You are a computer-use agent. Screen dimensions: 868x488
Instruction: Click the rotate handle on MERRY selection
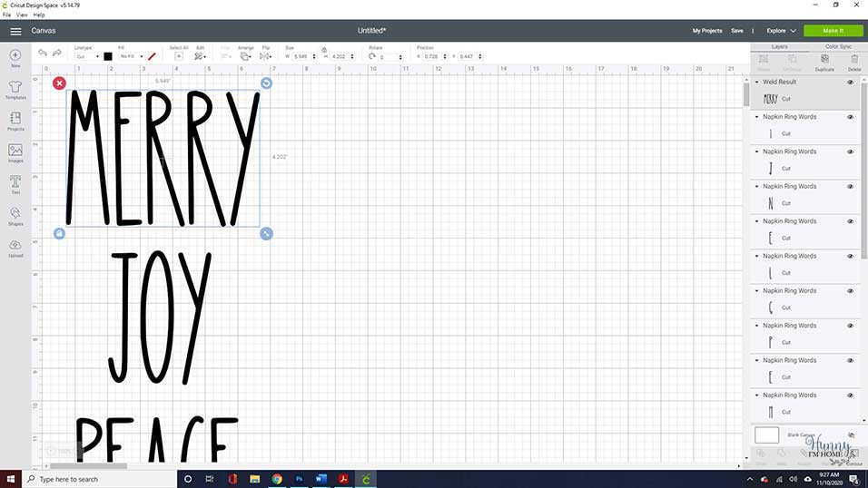pos(266,83)
